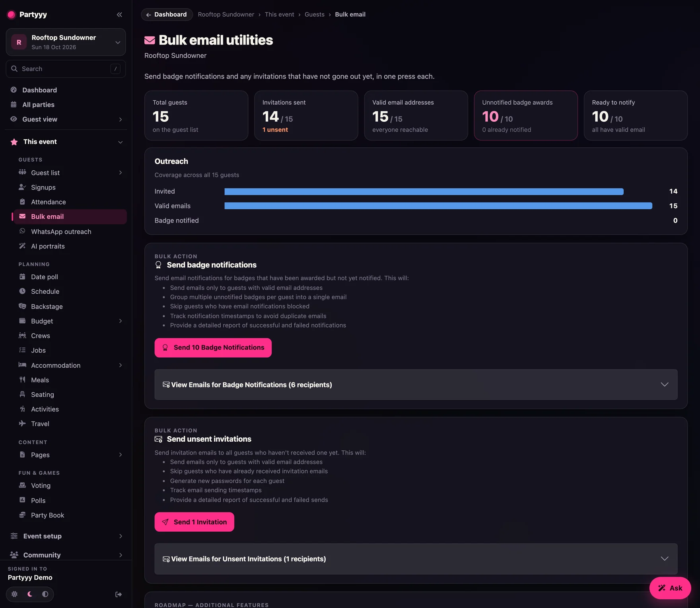Click the sign-out icon at sidebar bottom
The height and width of the screenshot is (608, 700).
119,594
